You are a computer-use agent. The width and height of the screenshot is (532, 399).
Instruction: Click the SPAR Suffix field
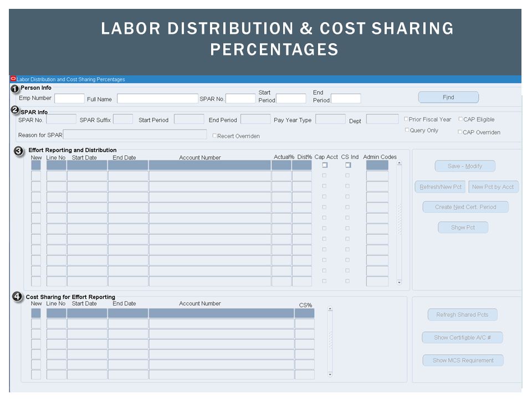tap(123, 120)
